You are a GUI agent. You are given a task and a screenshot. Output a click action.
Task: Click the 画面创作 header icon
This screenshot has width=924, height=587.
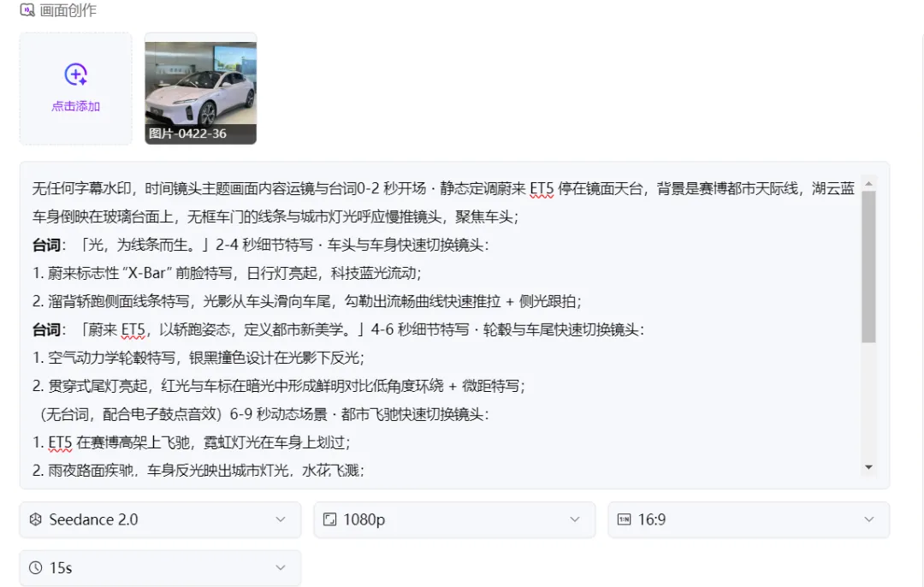pyautogui.click(x=27, y=10)
